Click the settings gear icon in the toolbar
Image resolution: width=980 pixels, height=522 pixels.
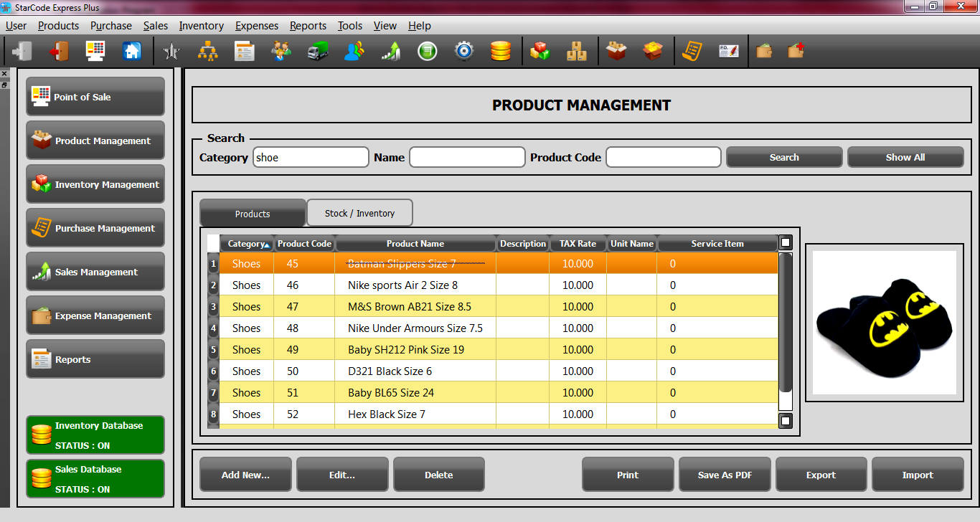click(x=463, y=50)
